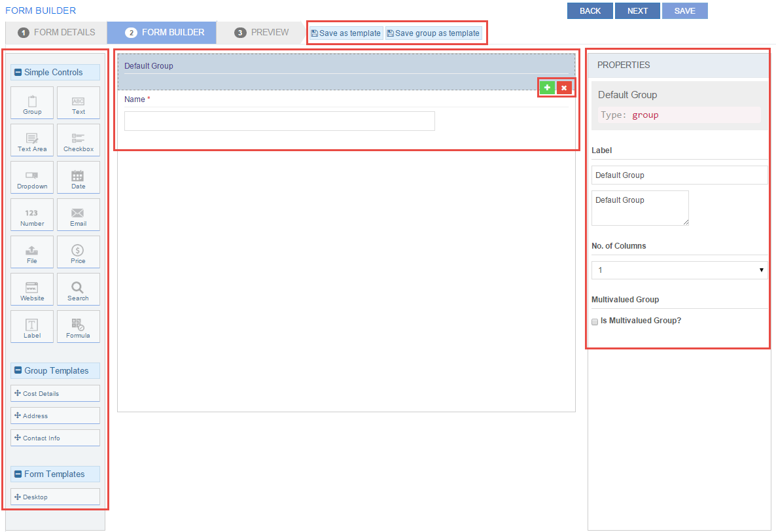Screen dimensions: 776x532
Task: Go to the Preview tab
Action: tap(262, 33)
